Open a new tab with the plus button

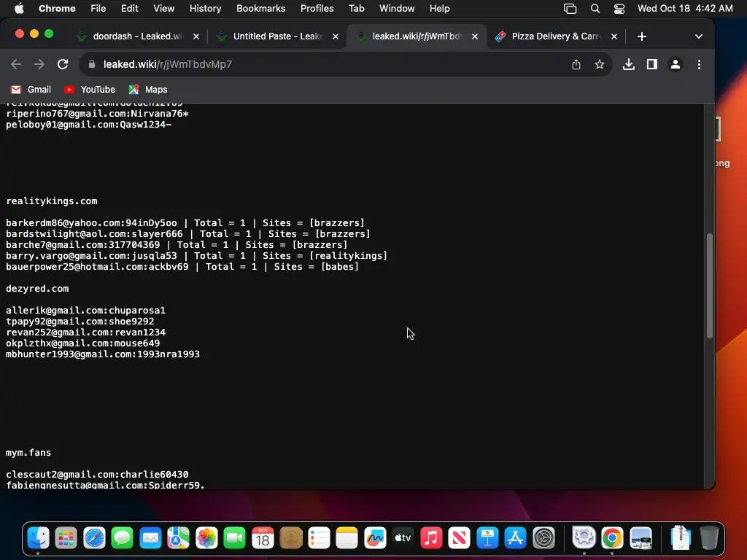[642, 36]
